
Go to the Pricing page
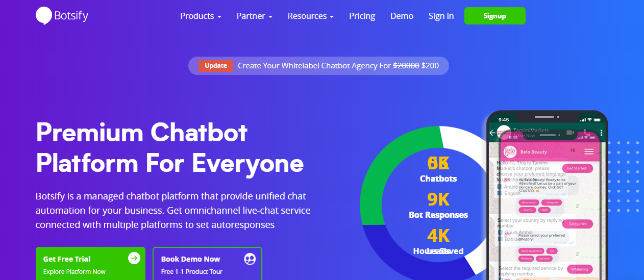click(362, 16)
